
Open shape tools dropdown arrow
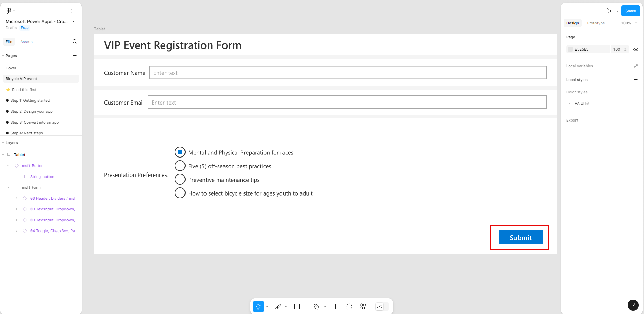tap(306, 307)
